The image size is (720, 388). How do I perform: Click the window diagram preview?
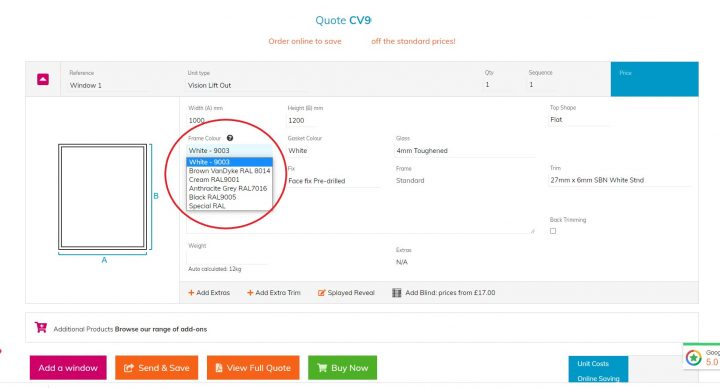coord(102,197)
